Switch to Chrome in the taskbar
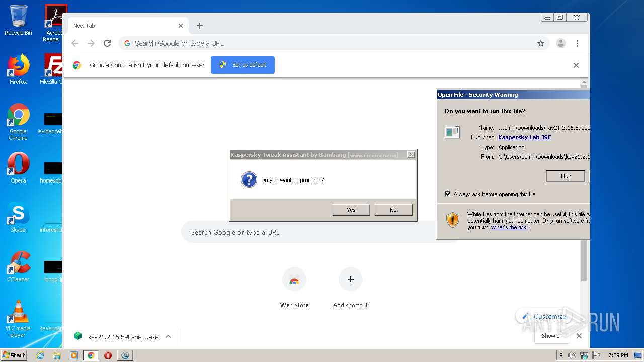Screen dimensions: 644x362 click(x=91, y=355)
